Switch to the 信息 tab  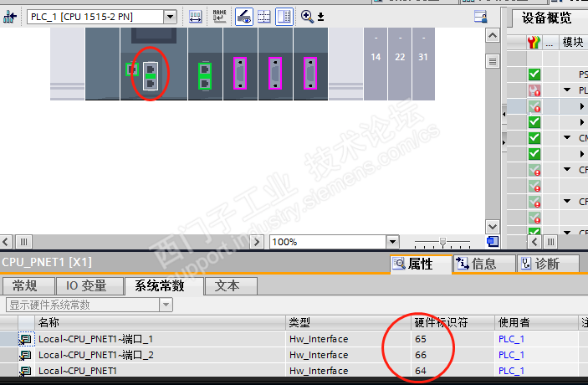[x=484, y=264]
